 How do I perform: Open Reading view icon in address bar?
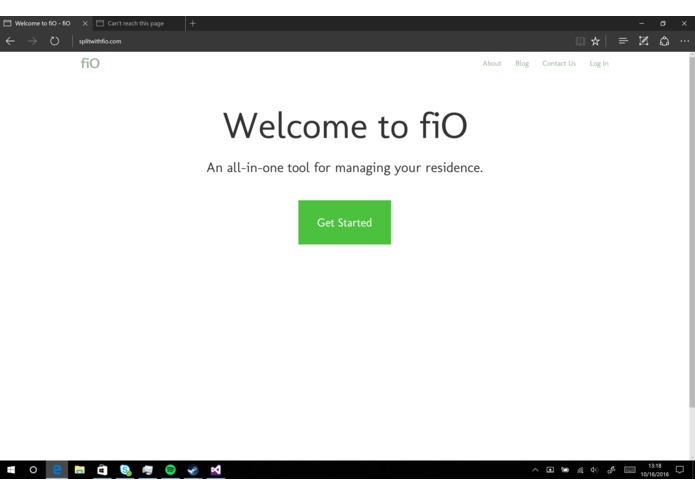[x=580, y=41]
